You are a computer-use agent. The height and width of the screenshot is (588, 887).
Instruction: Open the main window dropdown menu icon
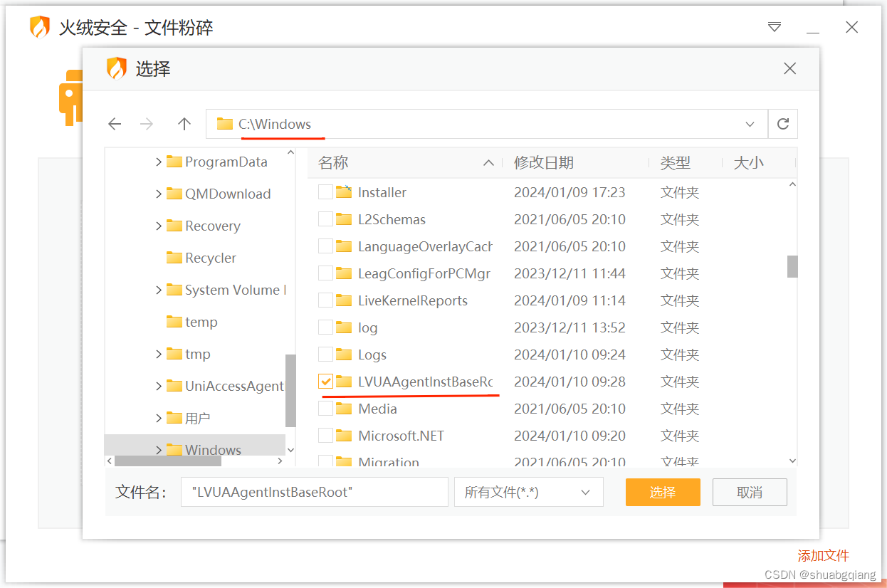(x=775, y=28)
